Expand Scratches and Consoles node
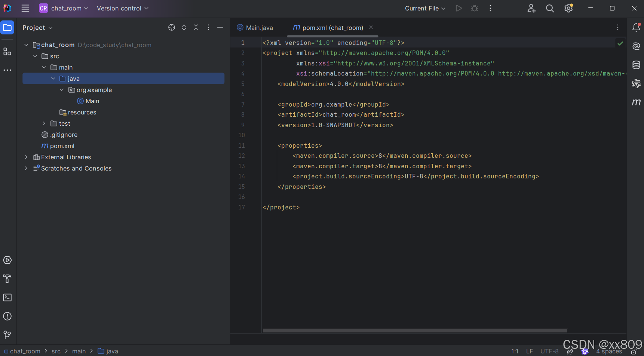 26,168
